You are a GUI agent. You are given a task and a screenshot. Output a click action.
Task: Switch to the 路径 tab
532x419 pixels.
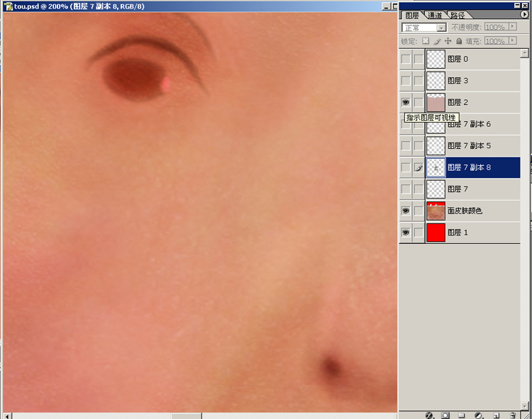458,15
